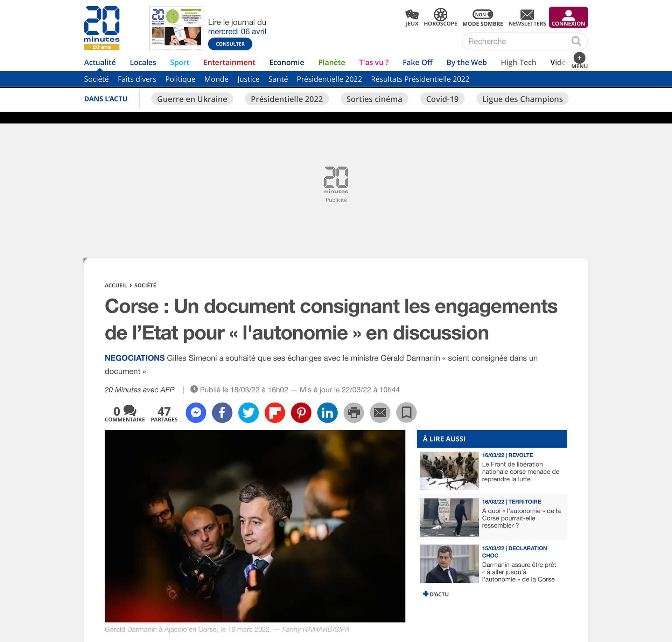Image resolution: width=672 pixels, height=642 pixels.
Task: Click the Sorties cinéma topic pill
Action: click(x=374, y=99)
